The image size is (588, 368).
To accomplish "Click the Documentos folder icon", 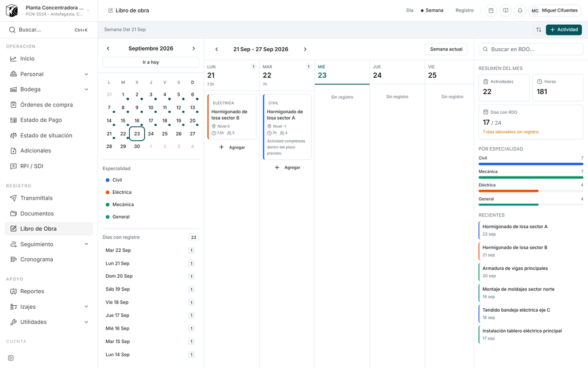I will click(13, 213).
